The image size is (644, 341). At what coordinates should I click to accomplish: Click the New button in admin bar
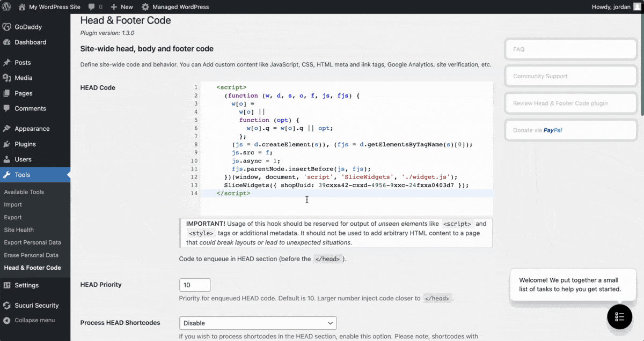click(122, 7)
